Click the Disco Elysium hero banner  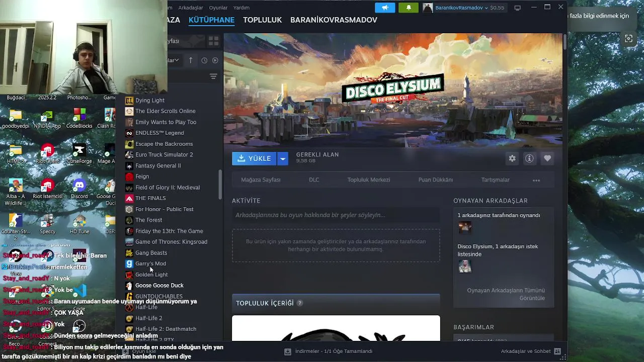coord(393,90)
